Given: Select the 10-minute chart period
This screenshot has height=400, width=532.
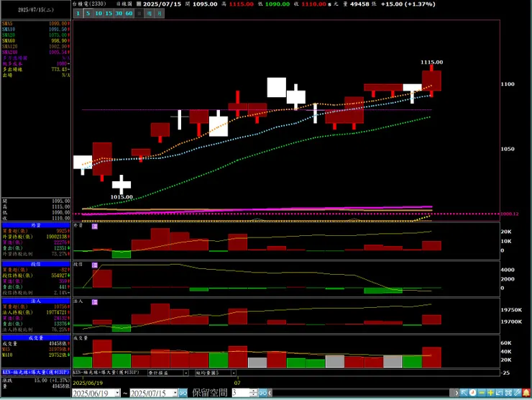Looking at the screenshot, I should click(x=98, y=13).
